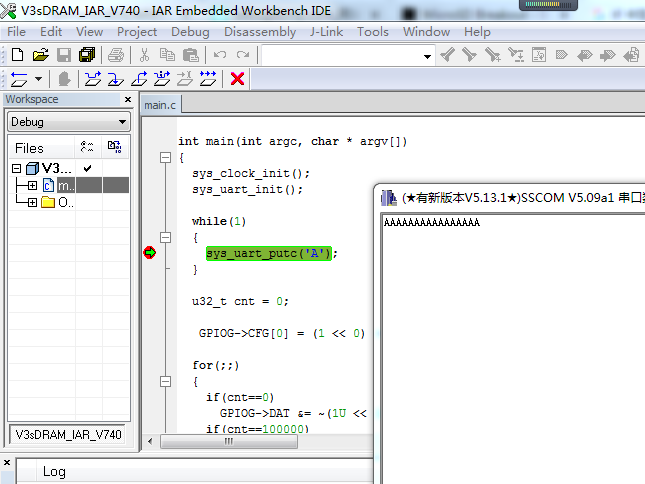The image size is (645, 484).
Task: Open the Debug configuration dropdown
Action: click(x=68, y=122)
